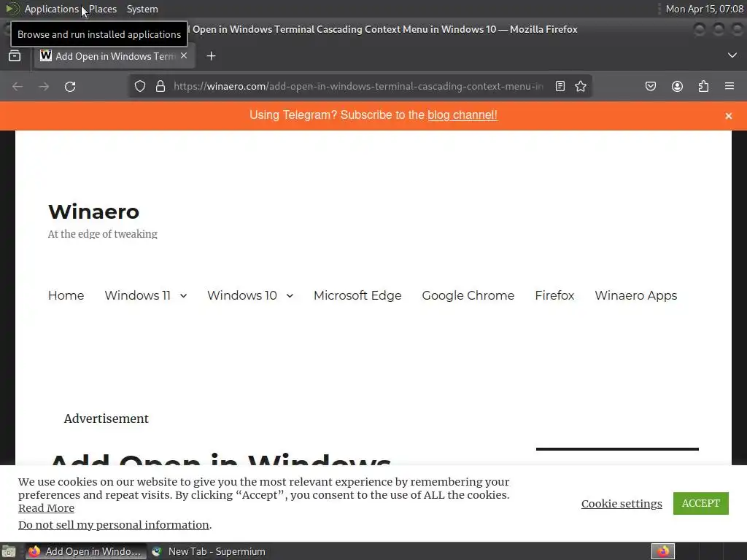
Task: Expand Windows 10 menu chevron
Action: [290, 296]
